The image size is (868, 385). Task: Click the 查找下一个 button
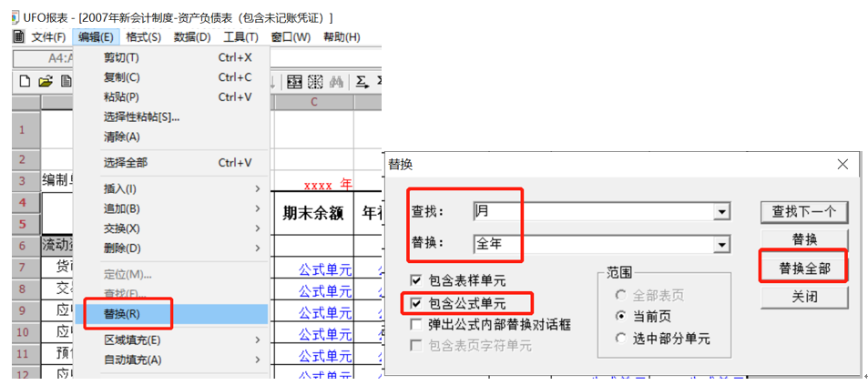click(804, 211)
